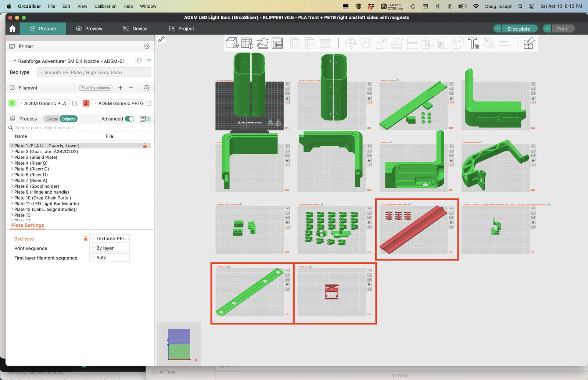Edit the AD5M Generic PLA preset
Image resolution: width=588 pixels, height=380 pixels.
click(75, 103)
